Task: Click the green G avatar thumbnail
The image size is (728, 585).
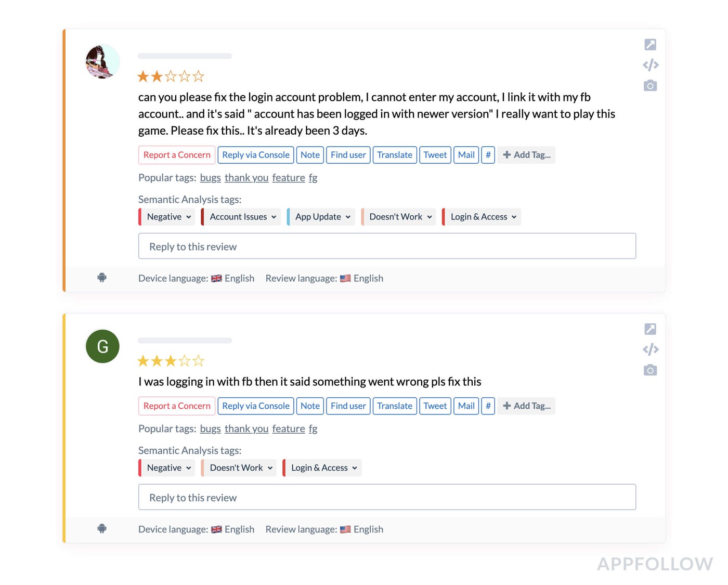Action: point(102,346)
